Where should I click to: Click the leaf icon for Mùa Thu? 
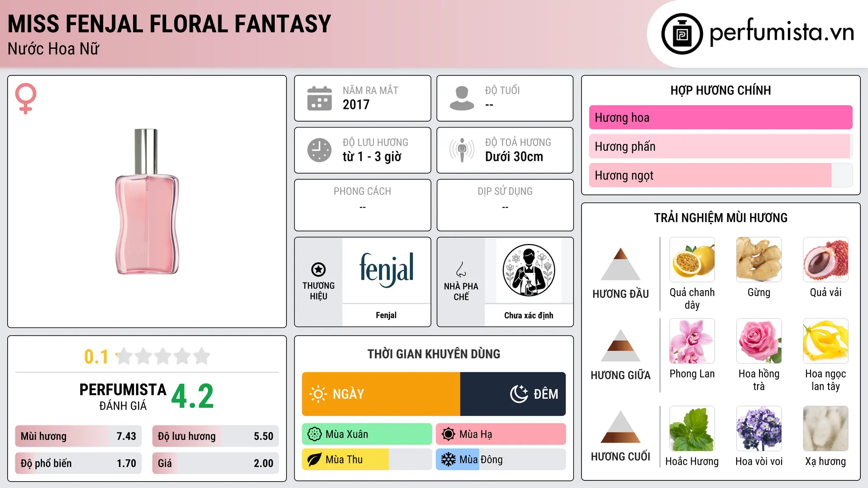tap(314, 460)
